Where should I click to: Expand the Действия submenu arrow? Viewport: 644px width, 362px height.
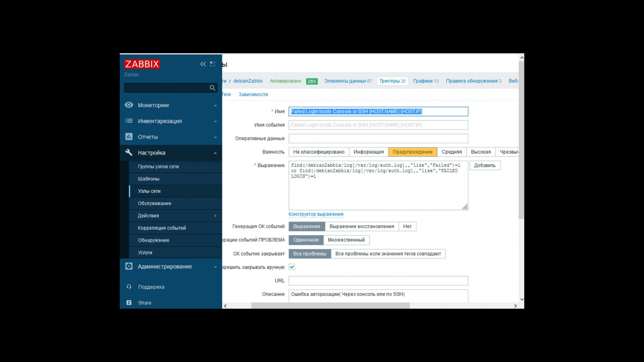(x=215, y=216)
